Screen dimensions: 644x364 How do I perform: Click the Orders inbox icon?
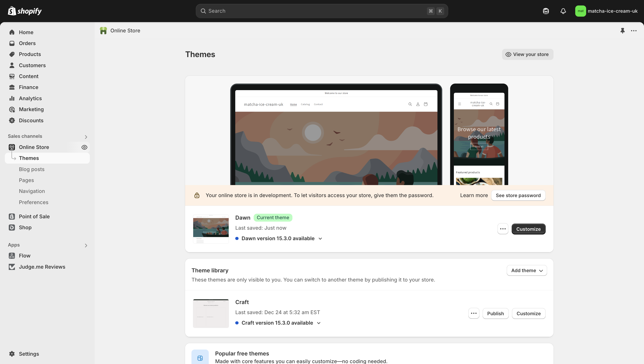[x=12, y=43]
